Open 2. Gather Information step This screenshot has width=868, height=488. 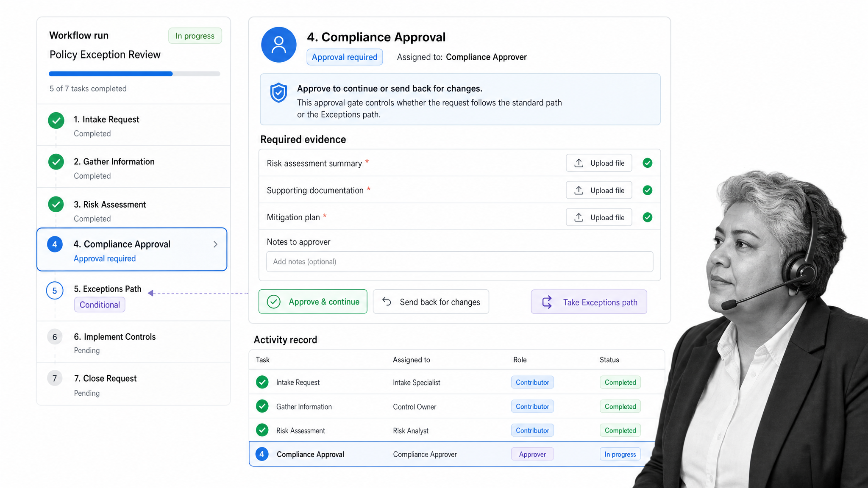134,167
